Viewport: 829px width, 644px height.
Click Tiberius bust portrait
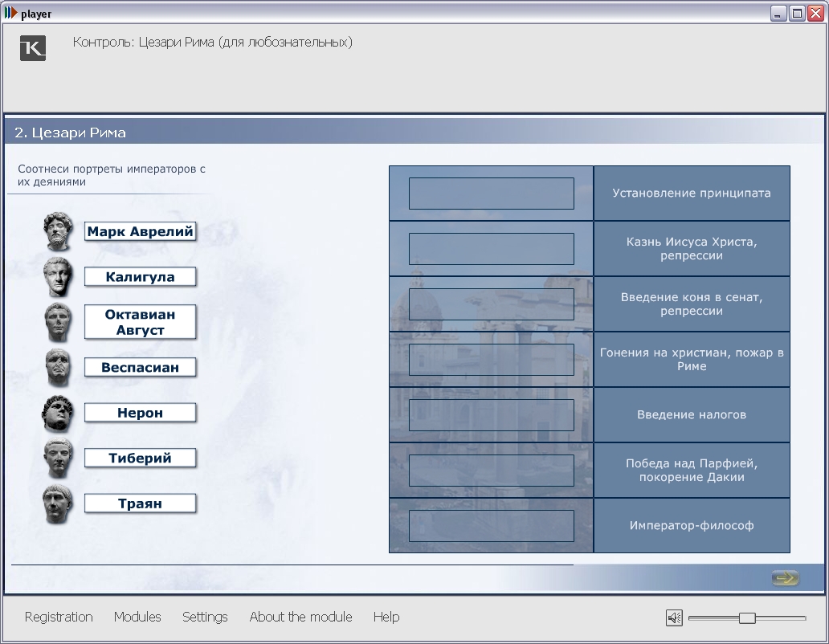58,459
